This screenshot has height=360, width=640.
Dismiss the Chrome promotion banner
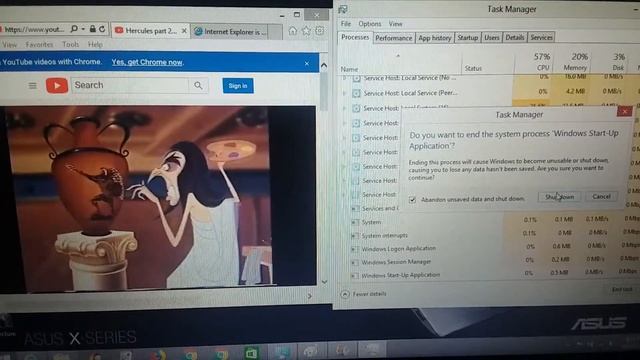tap(307, 64)
